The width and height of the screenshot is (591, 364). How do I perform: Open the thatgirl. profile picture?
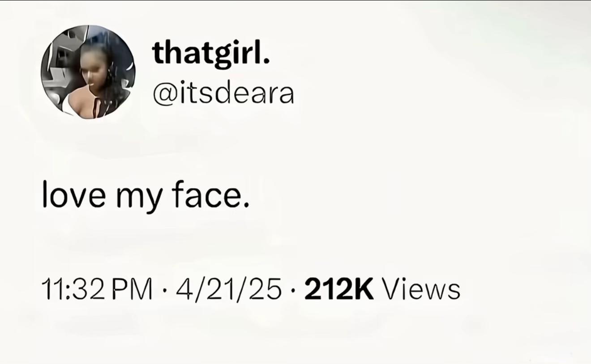(88, 72)
